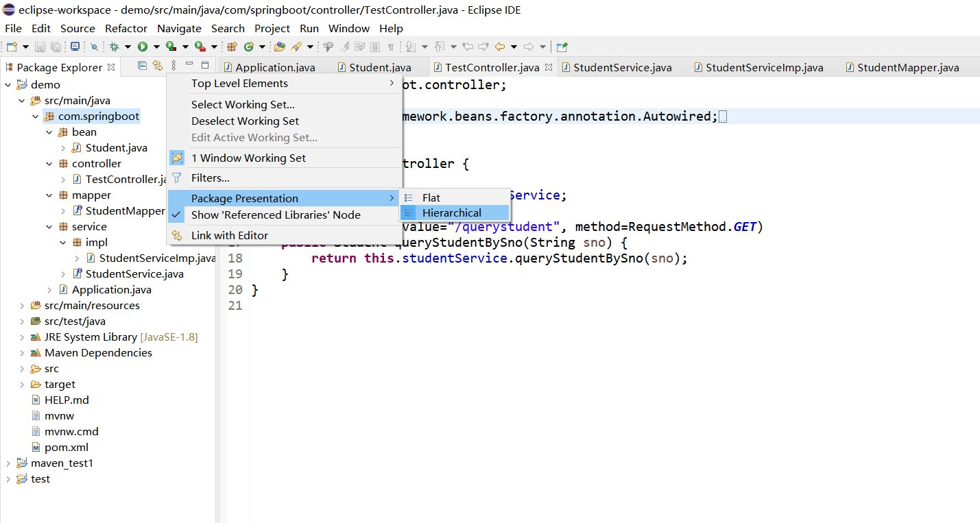Viewport: 980px width, 523px height.
Task: Click the green Run button in toolbar
Action: (x=143, y=47)
